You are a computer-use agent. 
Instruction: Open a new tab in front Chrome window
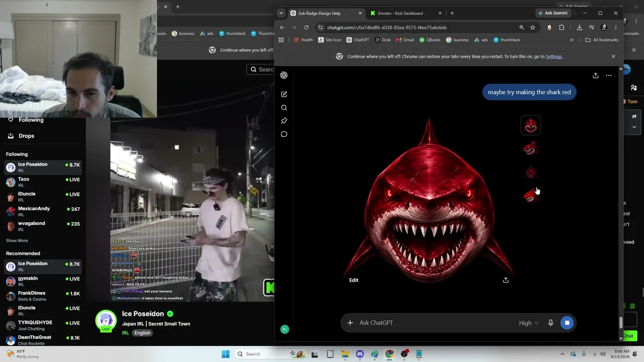452,13
